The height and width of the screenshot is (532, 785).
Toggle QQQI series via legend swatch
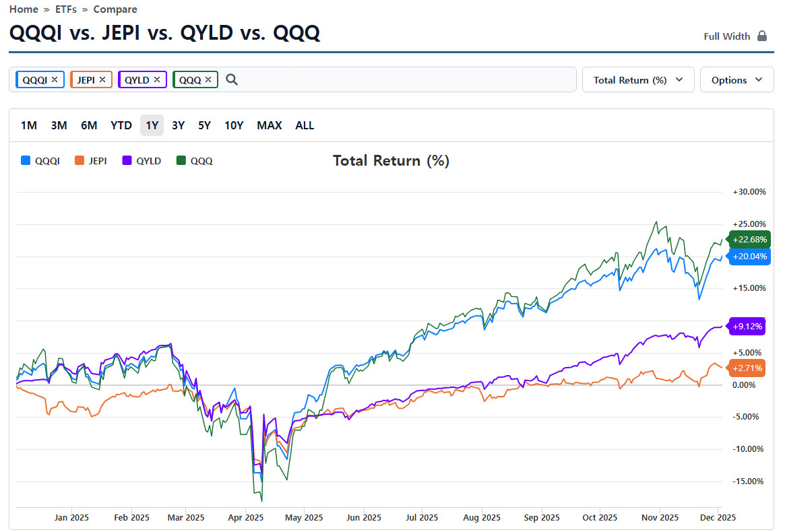(x=26, y=161)
